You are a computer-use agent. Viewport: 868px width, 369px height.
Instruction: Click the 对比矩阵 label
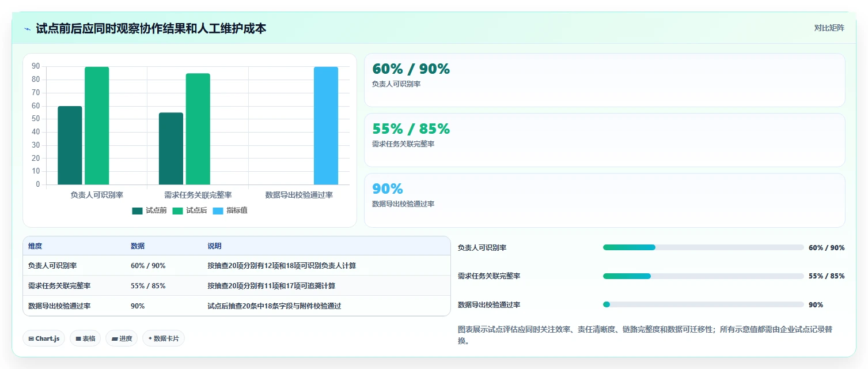click(829, 28)
